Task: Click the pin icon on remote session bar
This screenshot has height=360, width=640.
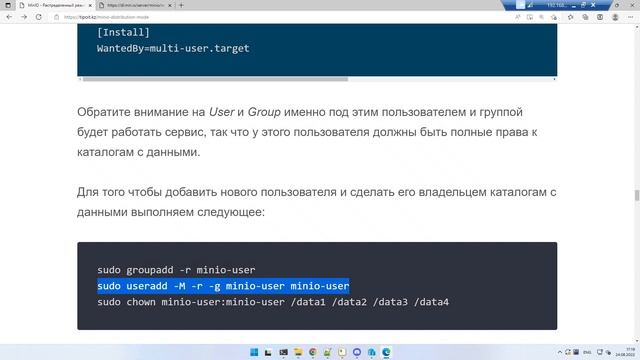Action: coord(520,5)
